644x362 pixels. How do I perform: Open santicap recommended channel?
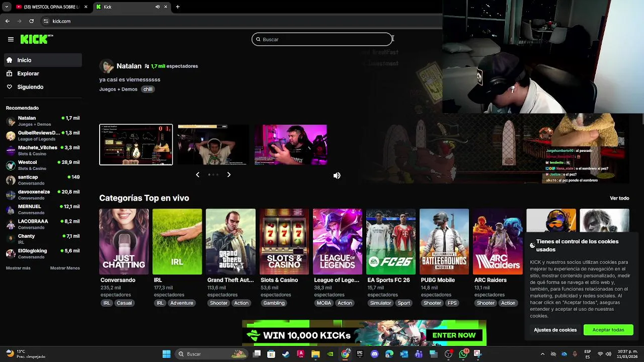coord(43,180)
